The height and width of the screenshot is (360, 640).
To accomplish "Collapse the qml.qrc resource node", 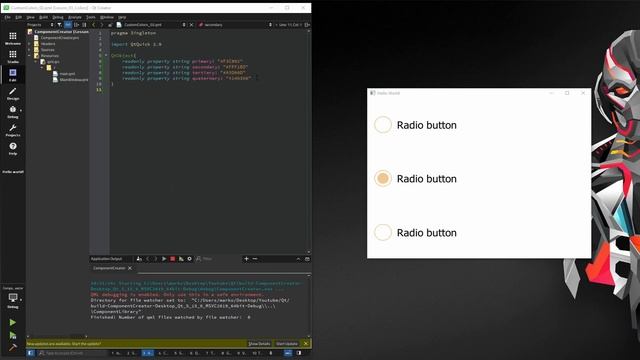I will coord(36,62).
